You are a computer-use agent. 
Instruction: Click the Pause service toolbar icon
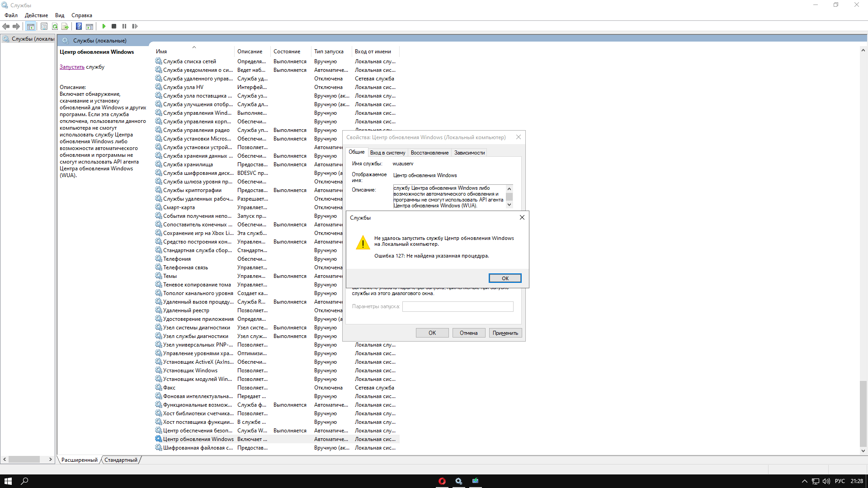[124, 26]
